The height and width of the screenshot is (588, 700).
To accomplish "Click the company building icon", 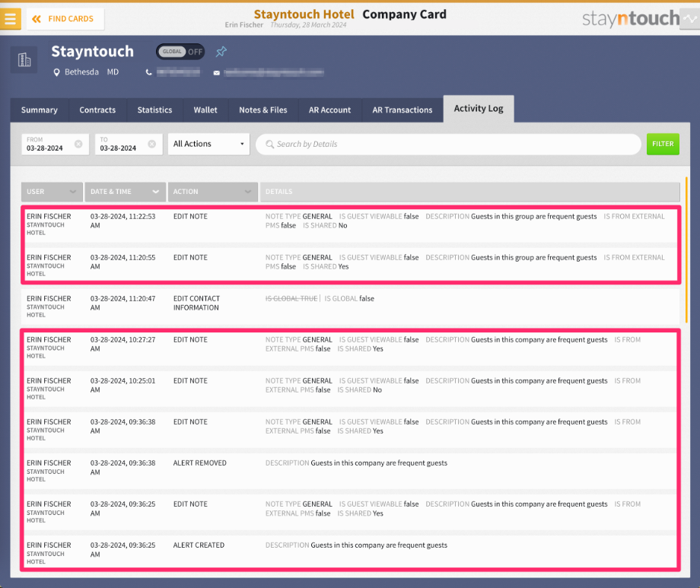I will click(24, 59).
